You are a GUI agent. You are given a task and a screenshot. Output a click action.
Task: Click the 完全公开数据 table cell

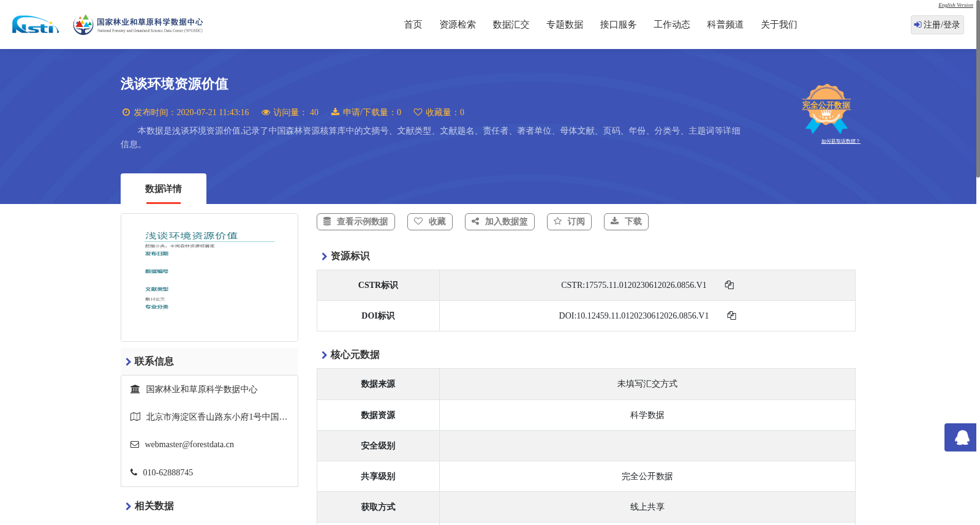click(647, 476)
